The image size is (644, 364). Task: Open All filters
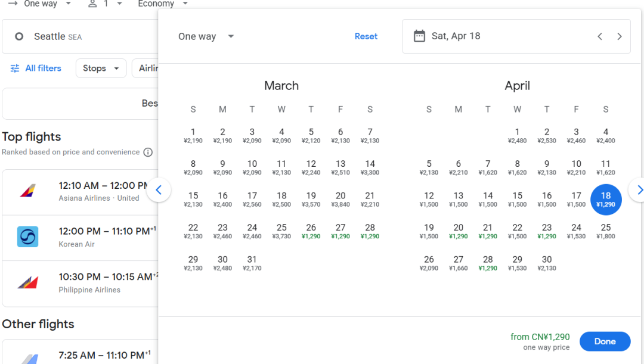coord(36,68)
